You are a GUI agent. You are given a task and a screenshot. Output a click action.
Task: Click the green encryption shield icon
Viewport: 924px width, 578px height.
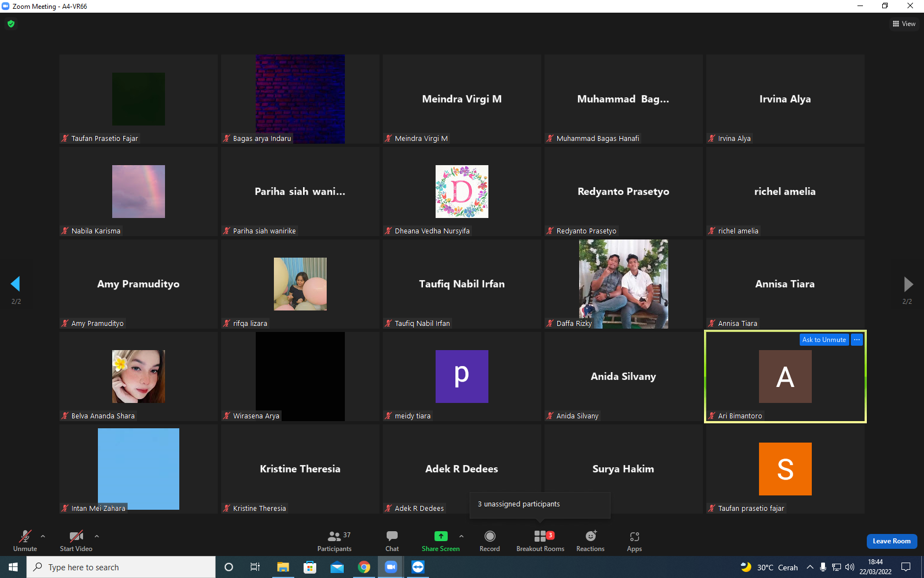coord(11,24)
